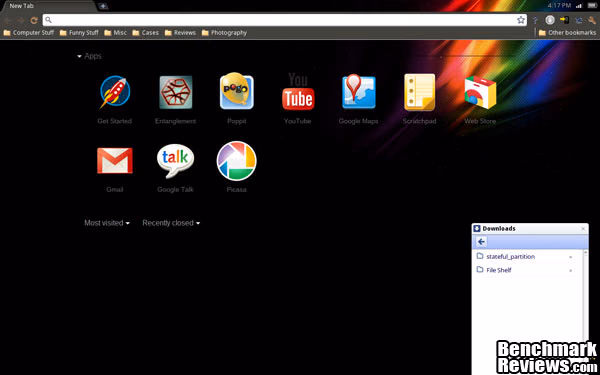Viewport: 600px width, 375px height.
Task: Click the yellow arrow extension icon
Action: point(564,20)
